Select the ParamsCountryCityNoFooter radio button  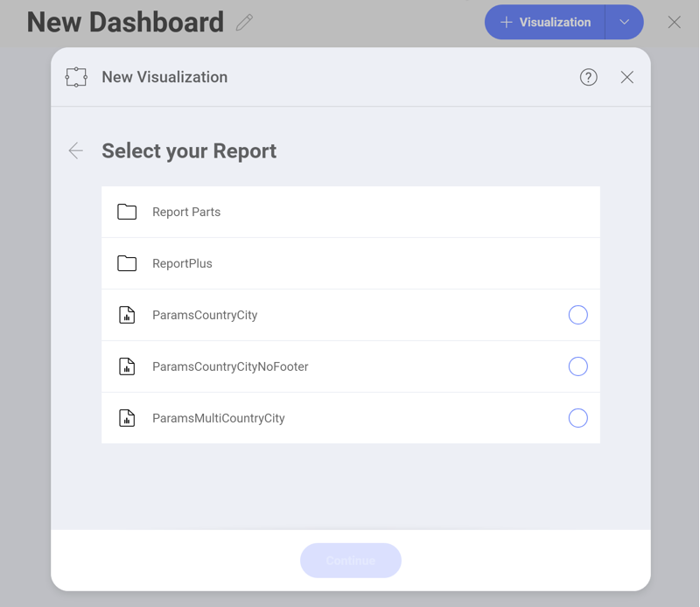click(x=578, y=366)
